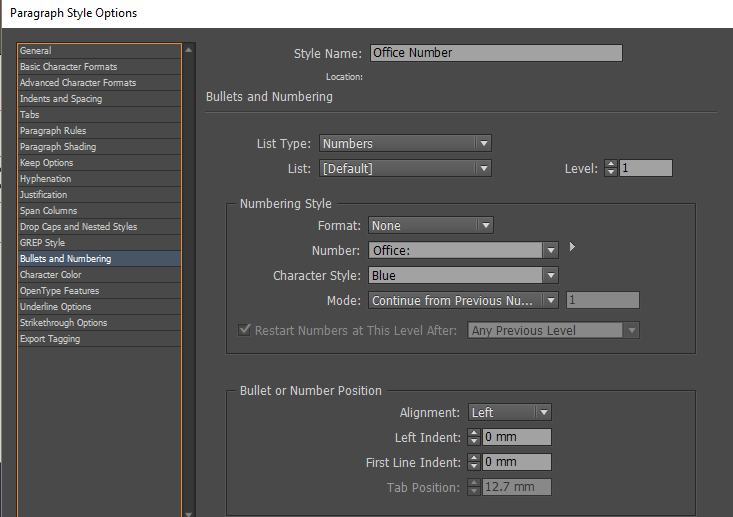Open the Number field dropdown arrow

(x=551, y=251)
